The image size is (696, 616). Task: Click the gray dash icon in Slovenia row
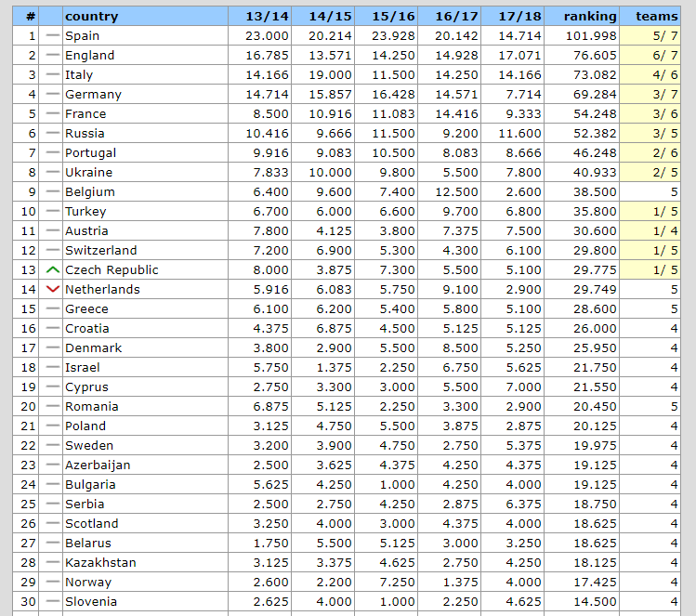(x=52, y=601)
